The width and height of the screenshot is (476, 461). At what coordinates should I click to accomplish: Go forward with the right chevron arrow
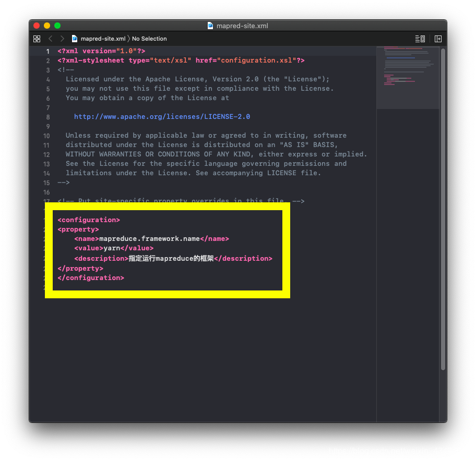pyautogui.click(x=62, y=39)
